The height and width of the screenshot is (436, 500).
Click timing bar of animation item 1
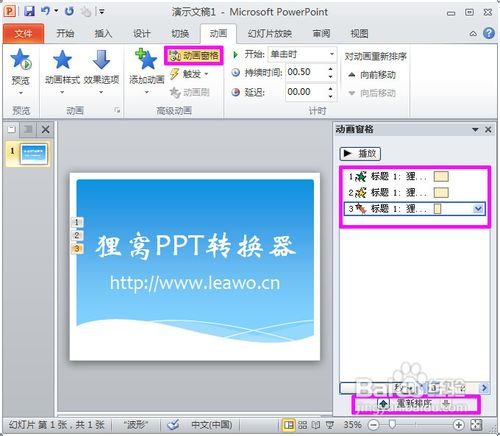[441, 176]
